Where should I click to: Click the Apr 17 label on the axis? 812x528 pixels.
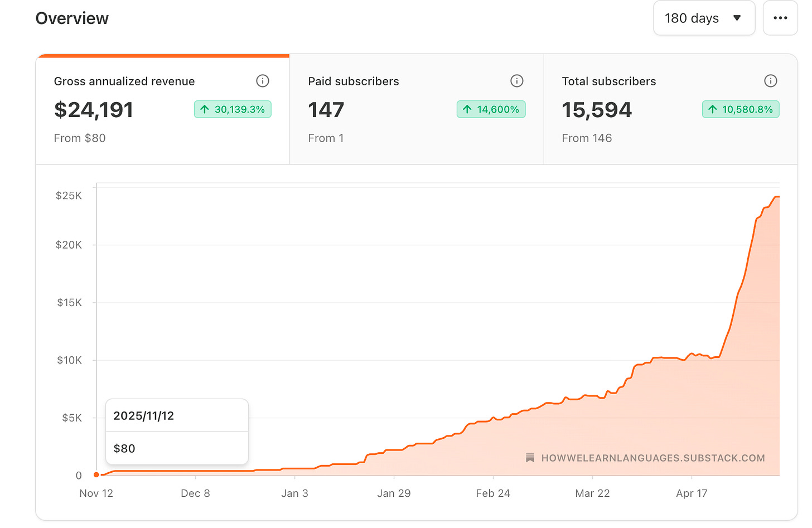(x=692, y=493)
